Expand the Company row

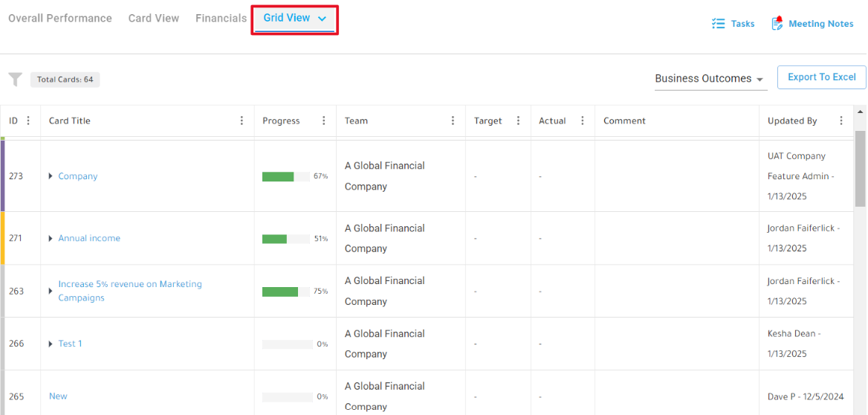(51, 176)
